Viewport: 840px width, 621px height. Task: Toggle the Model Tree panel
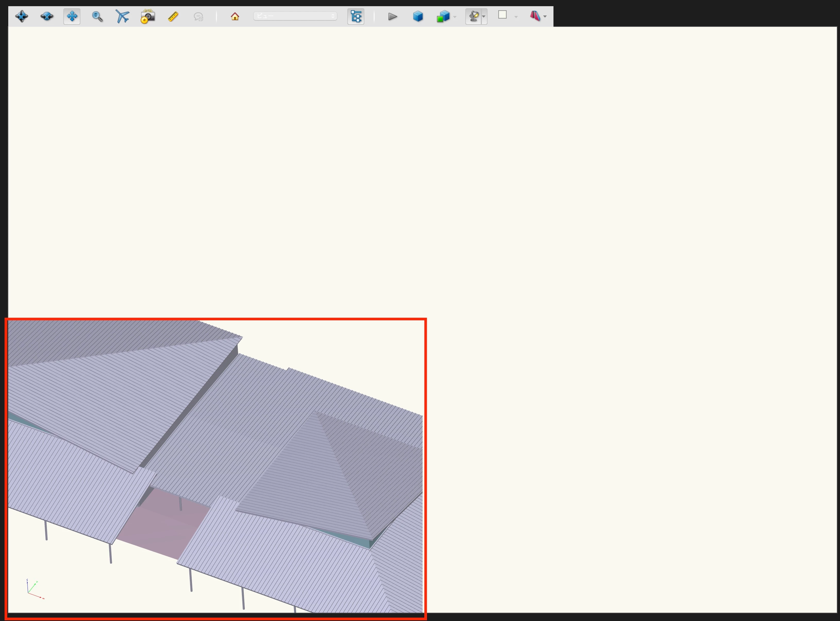point(356,16)
